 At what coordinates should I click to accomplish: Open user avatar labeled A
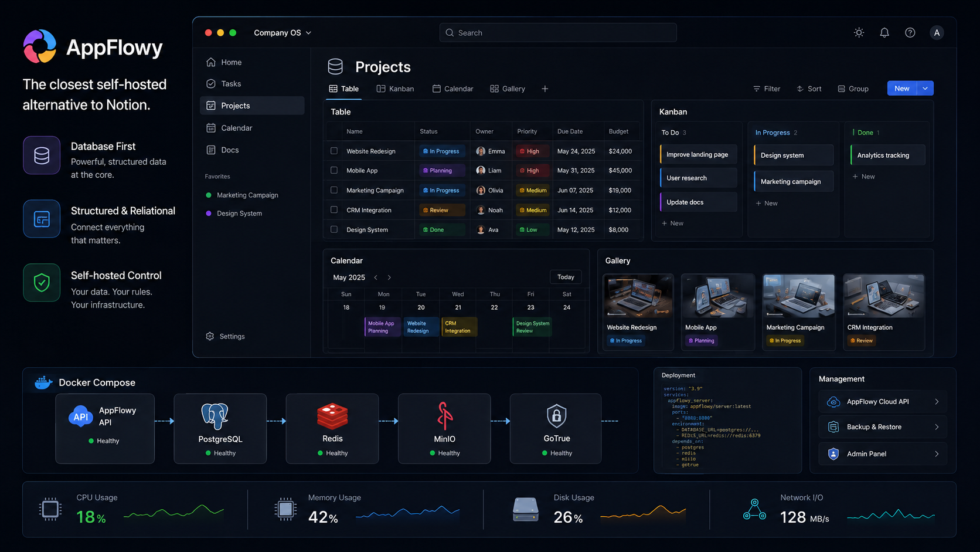pyautogui.click(x=937, y=33)
